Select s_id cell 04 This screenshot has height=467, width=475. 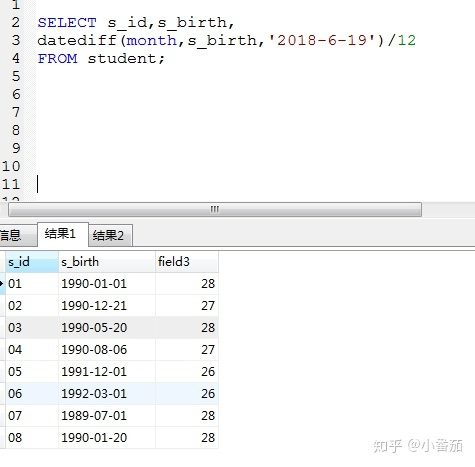(x=32, y=350)
